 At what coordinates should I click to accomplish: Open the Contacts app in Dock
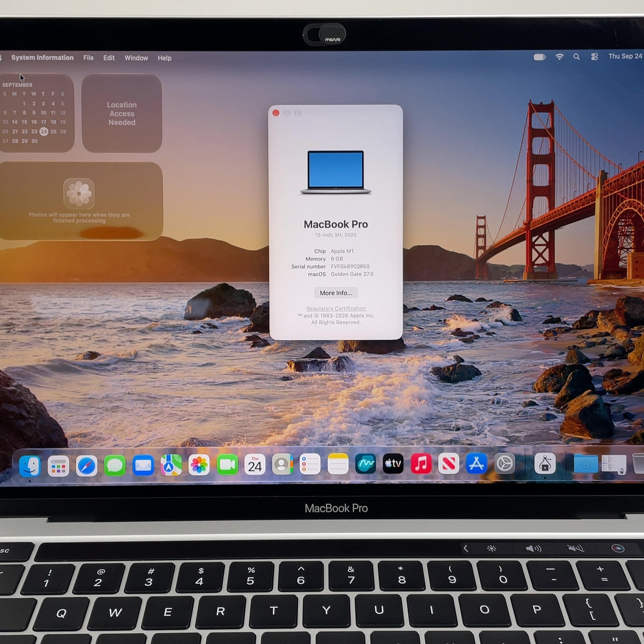tap(282, 464)
